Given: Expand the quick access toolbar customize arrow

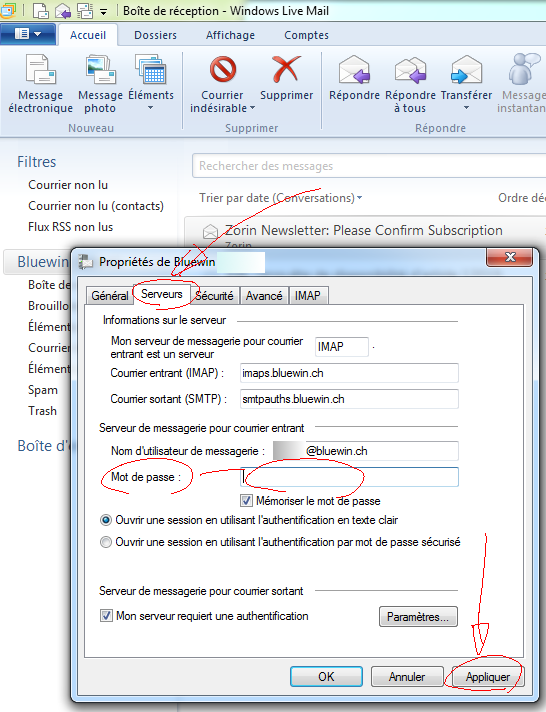Looking at the screenshot, I should (x=103, y=12).
